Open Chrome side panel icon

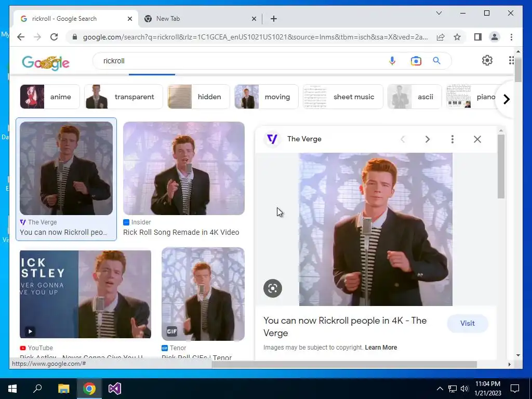478,37
